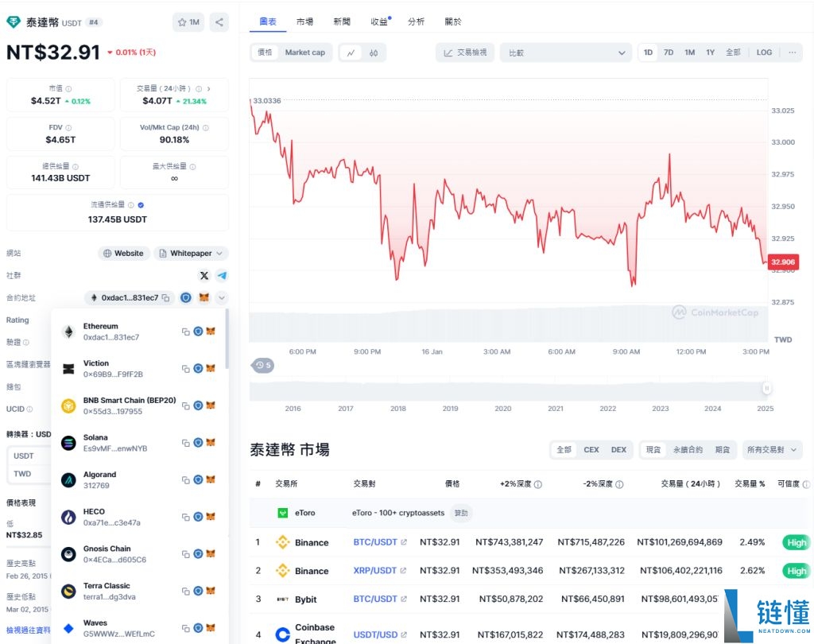Open Binance BTC/USDT pair link

coord(379,542)
